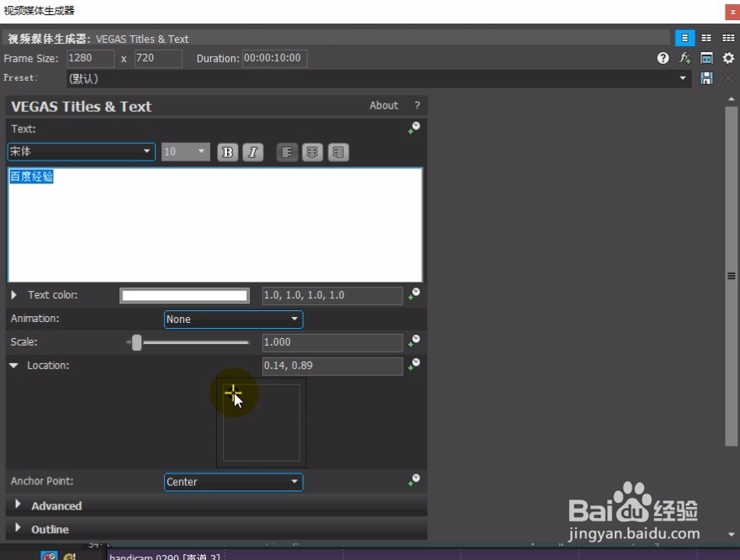Click the About link
740x560 pixels.
pyautogui.click(x=383, y=106)
